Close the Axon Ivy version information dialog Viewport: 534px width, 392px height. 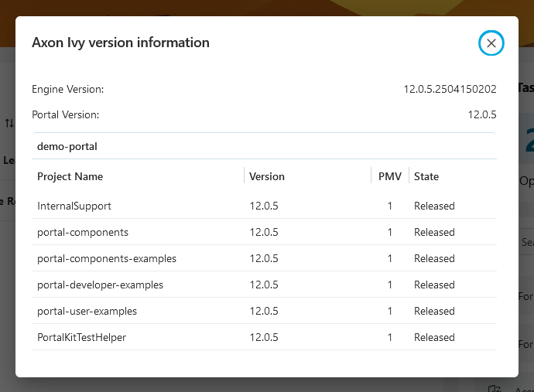491,43
